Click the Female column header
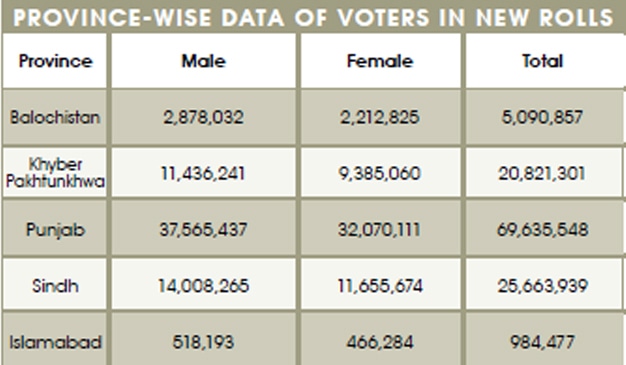 [x=380, y=61]
